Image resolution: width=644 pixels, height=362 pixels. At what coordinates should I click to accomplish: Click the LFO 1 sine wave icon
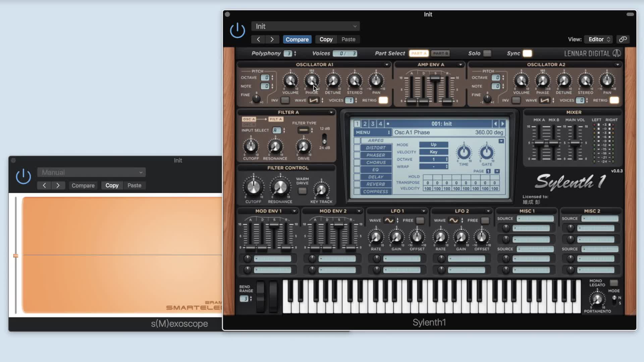click(389, 220)
